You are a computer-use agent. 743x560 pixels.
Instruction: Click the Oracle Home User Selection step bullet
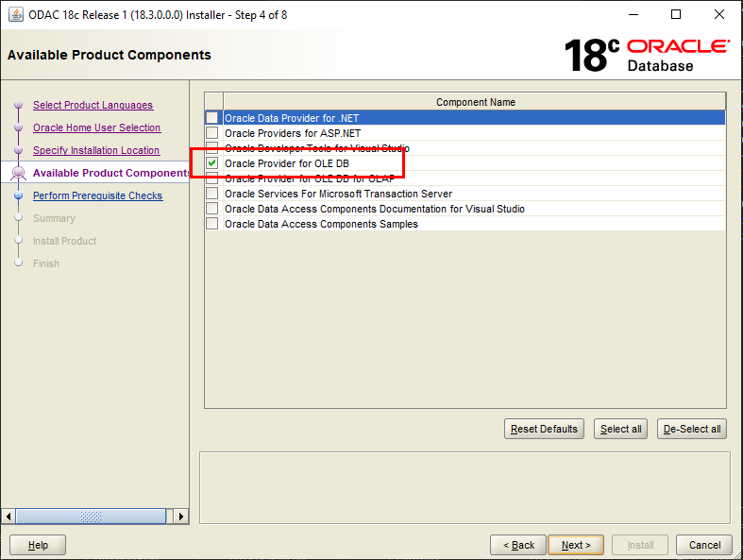coord(19,127)
